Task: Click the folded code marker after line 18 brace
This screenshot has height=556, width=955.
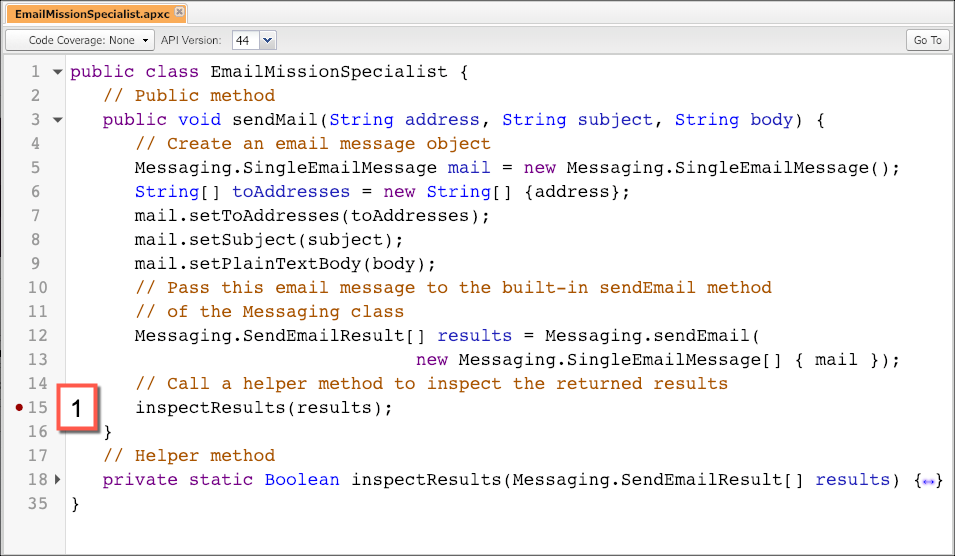Action: 928,482
